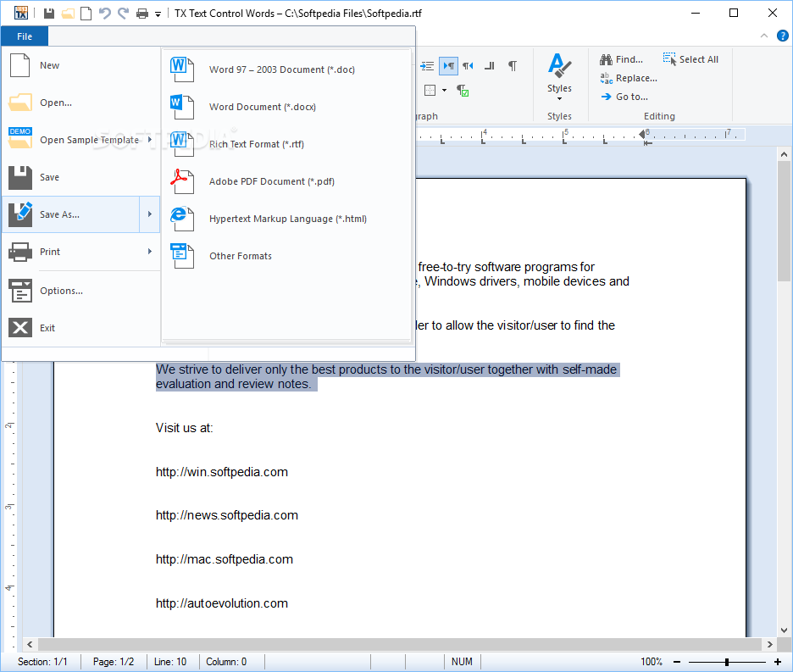Save as Rich Text Format (*.rtf)
The image size is (793, 672).
pos(286,144)
